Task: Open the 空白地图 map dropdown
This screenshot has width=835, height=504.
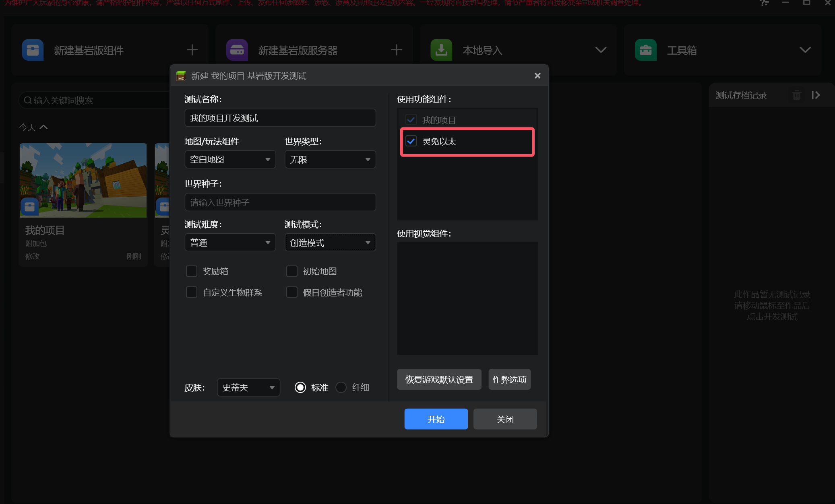Action: point(230,160)
